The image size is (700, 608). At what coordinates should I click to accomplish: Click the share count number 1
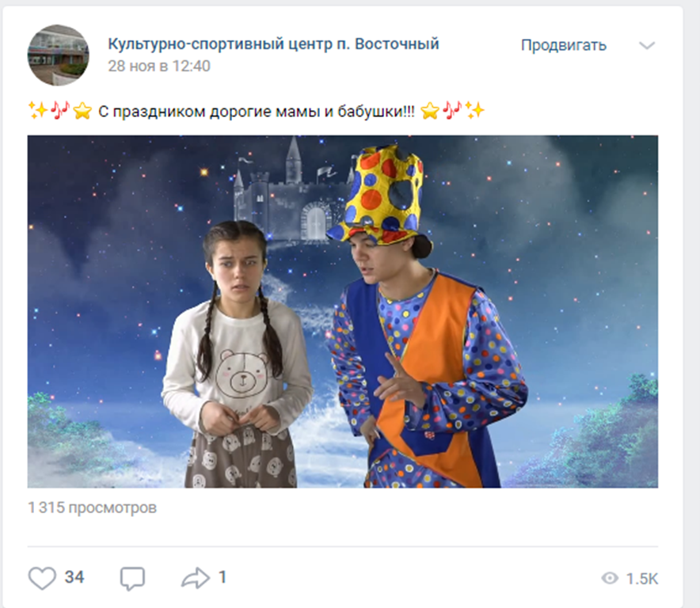coord(223,577)
